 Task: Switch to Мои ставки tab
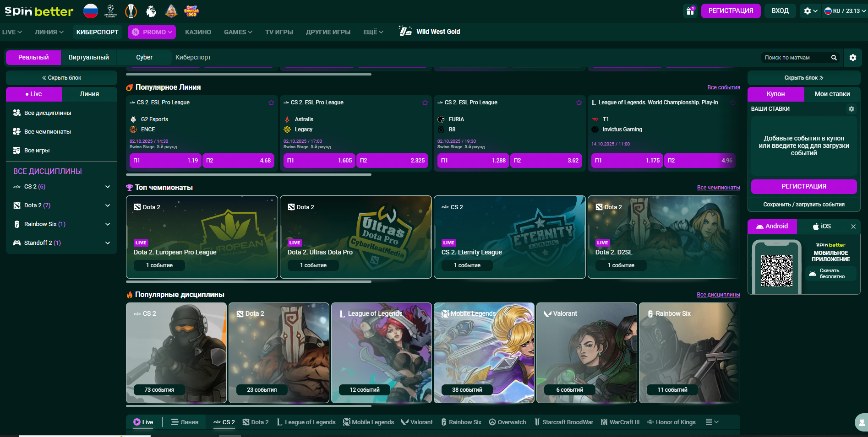[x=832, y=94]
